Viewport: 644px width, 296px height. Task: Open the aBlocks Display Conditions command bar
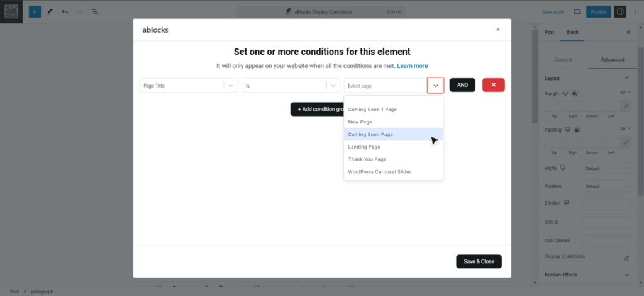[320, 12]
